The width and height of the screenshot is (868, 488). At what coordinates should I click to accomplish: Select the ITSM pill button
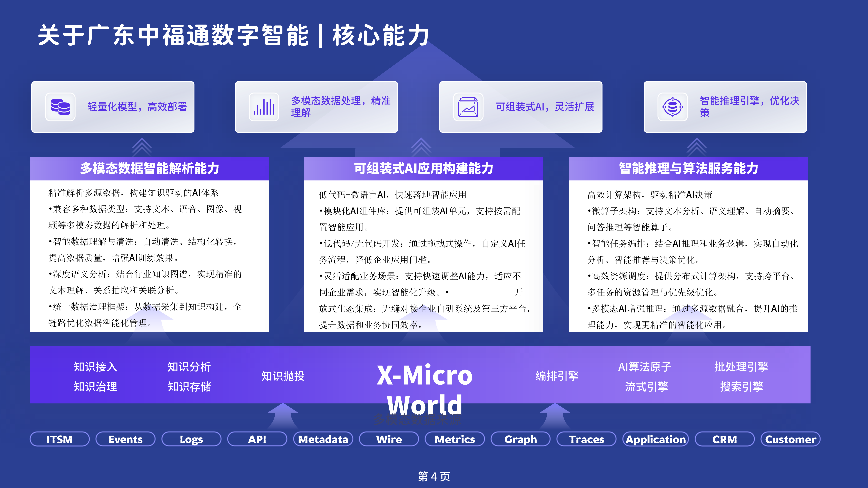60,439
